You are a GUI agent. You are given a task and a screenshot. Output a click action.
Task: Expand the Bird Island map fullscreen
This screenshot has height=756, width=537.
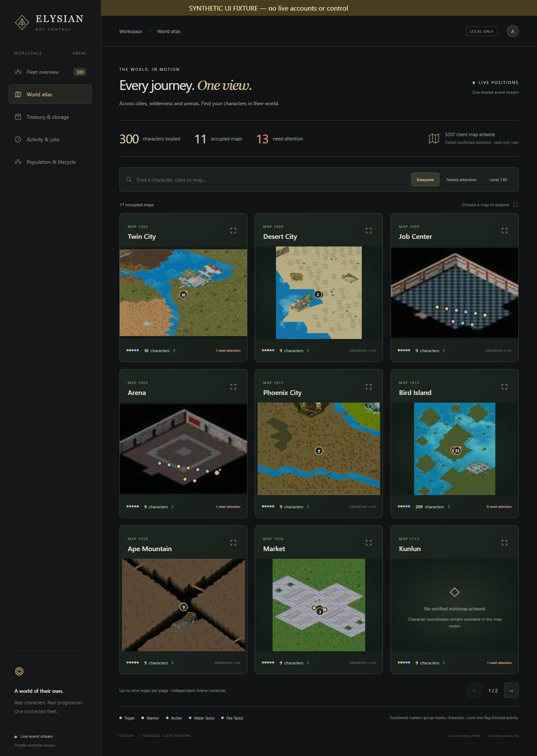coord(504,386)
